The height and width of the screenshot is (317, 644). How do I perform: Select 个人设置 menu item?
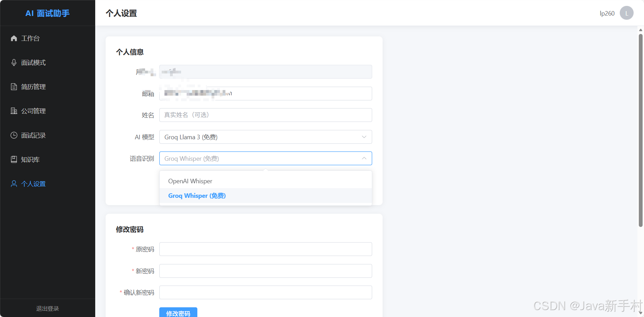pos(47,184)
